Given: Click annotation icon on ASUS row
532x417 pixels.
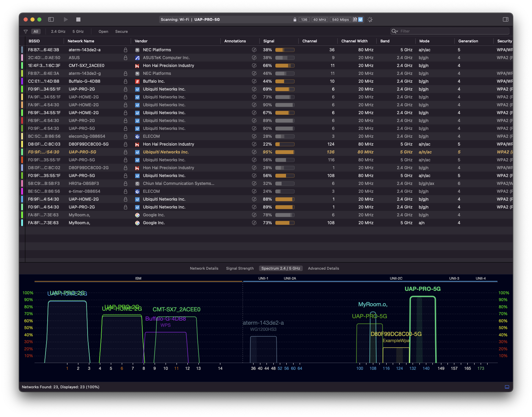Looking at the screenshot, I should click(x=254, y=58).
